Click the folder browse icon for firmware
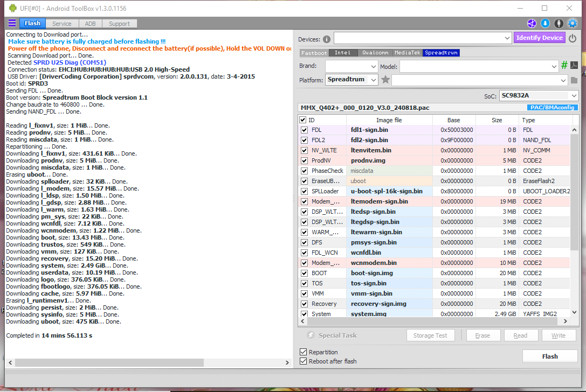 coord(575,80)
